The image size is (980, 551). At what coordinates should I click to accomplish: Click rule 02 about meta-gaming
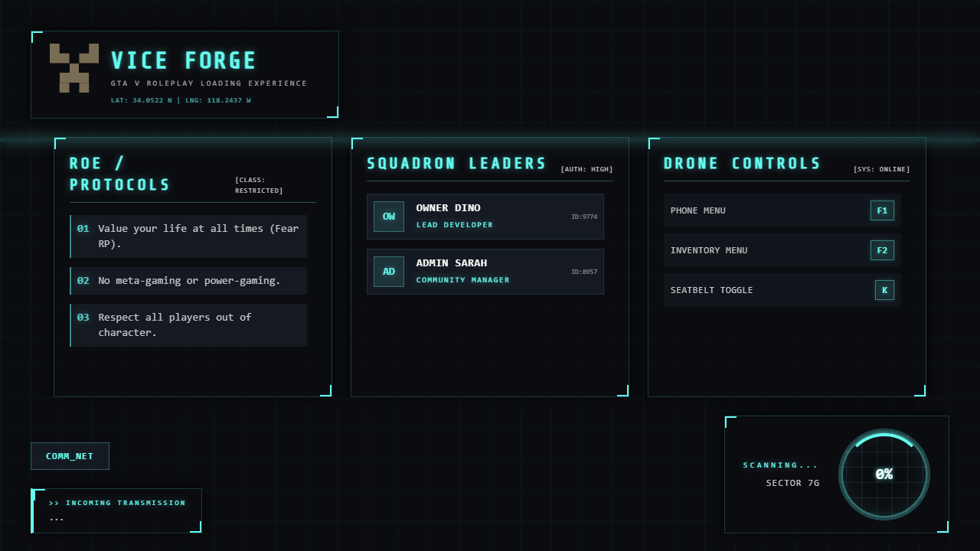(x=188, y=281)
